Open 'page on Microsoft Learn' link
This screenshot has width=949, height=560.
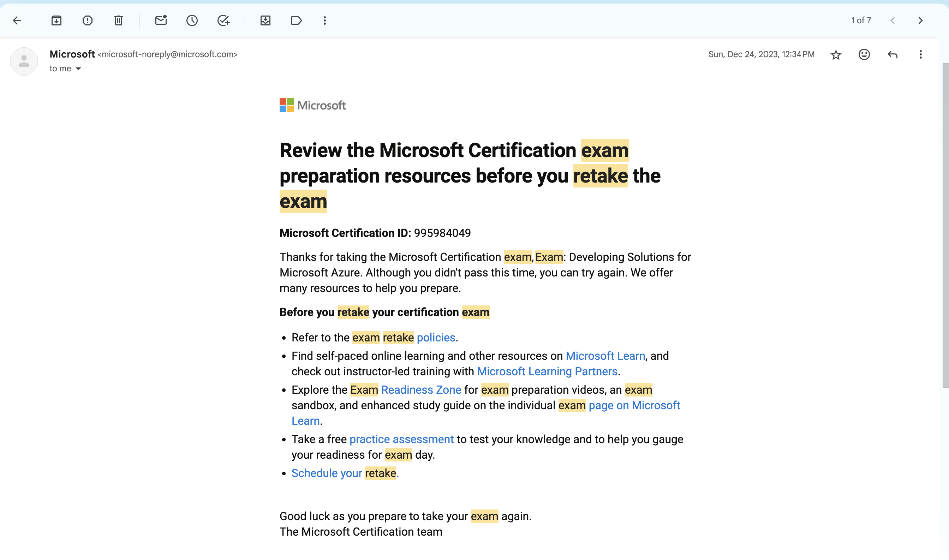pos(634,405)
